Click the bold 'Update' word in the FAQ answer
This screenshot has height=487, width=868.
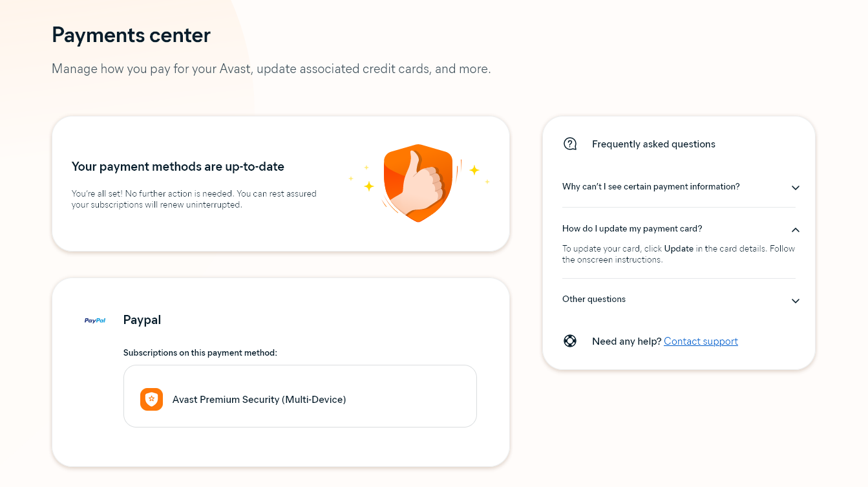[679, 248]
